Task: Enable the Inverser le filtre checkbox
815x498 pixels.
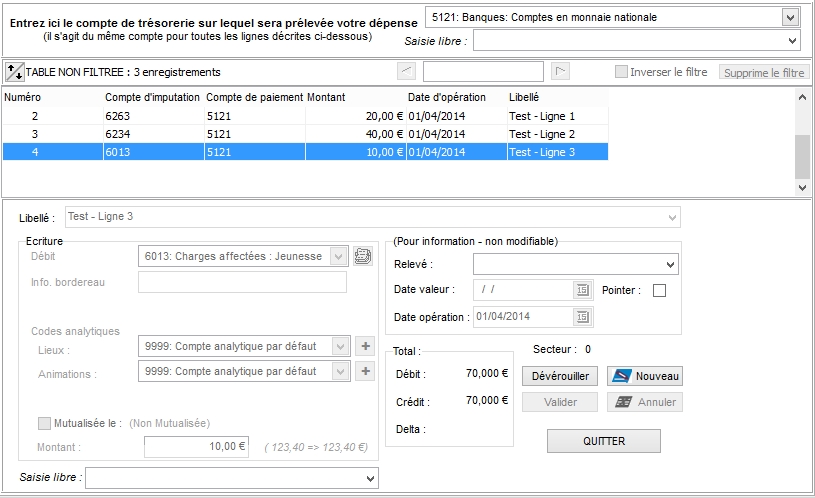Action: tap(621, 72)
